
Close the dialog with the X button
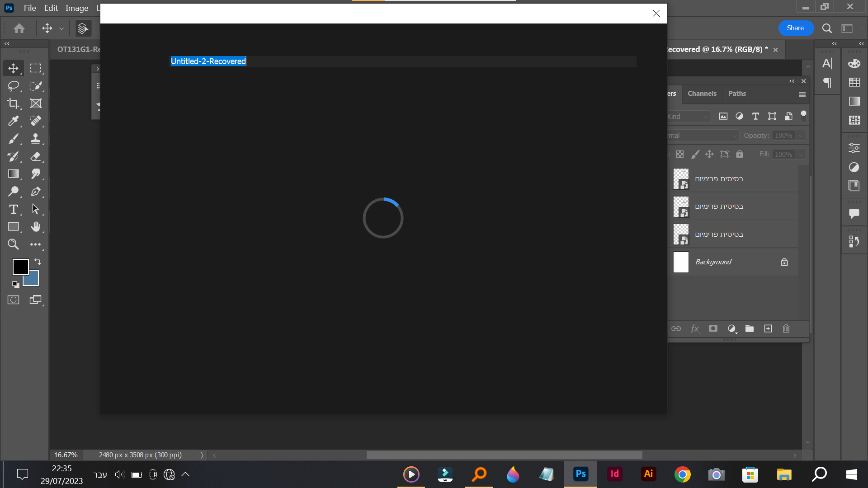pyautogui.click(x=656, y=14)
